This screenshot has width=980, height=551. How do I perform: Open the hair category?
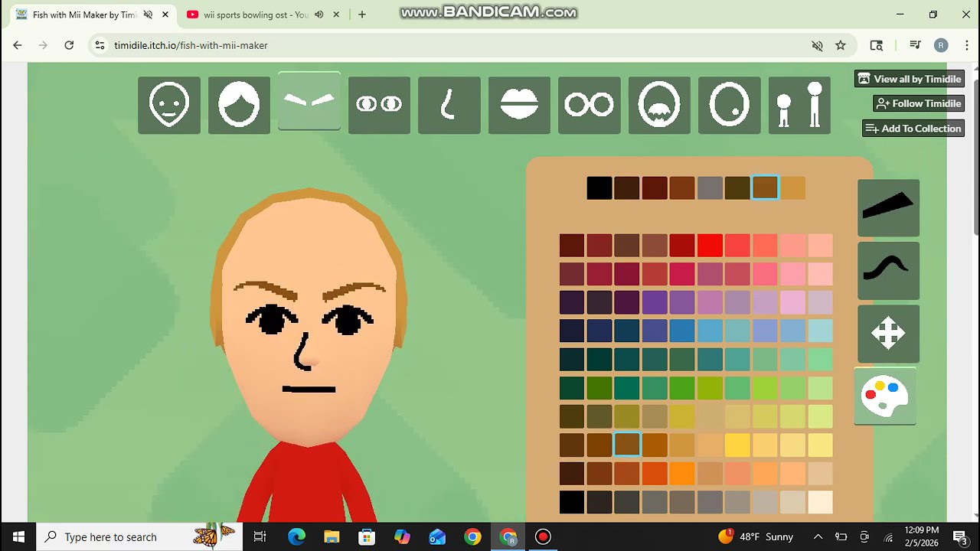click(239, 105)
